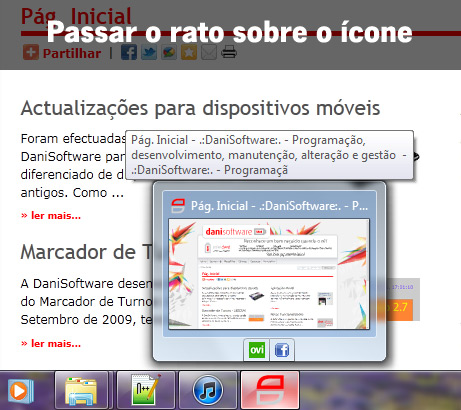Screen dimensions: 461x410
Task: Click the Google share icon beside Twitter
Action: 169,52
